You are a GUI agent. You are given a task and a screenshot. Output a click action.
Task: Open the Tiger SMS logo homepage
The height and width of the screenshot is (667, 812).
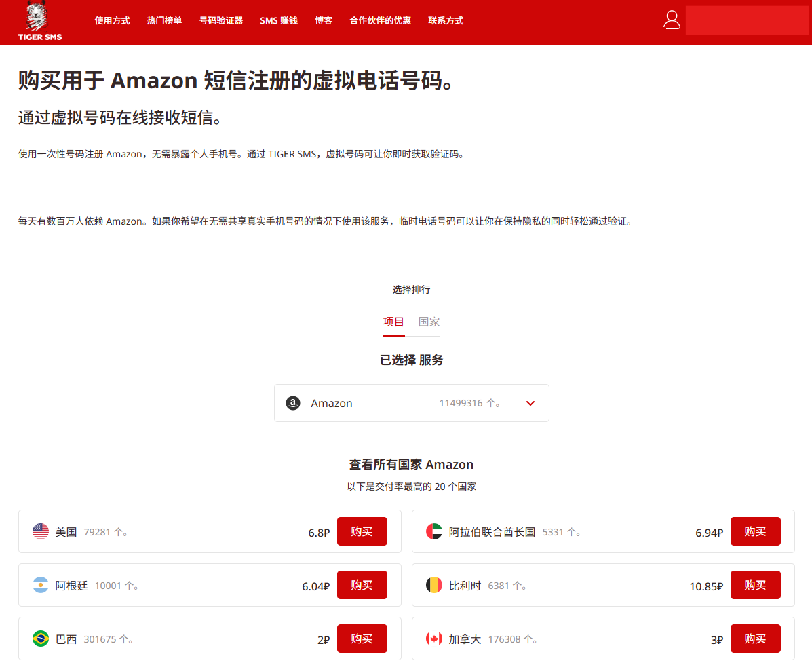[x=40, y=21]
